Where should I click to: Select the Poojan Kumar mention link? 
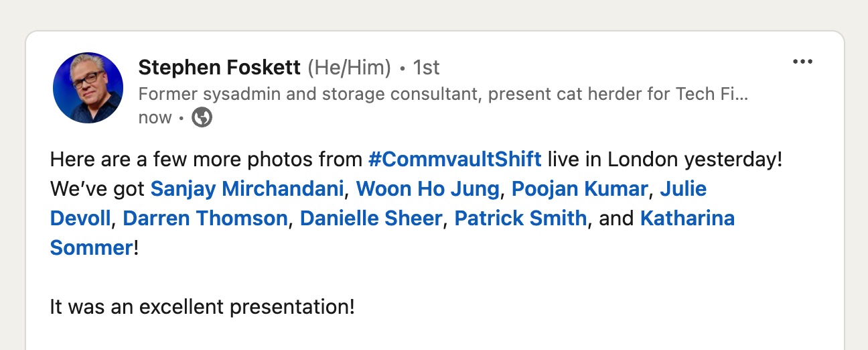tap(579, 190)
